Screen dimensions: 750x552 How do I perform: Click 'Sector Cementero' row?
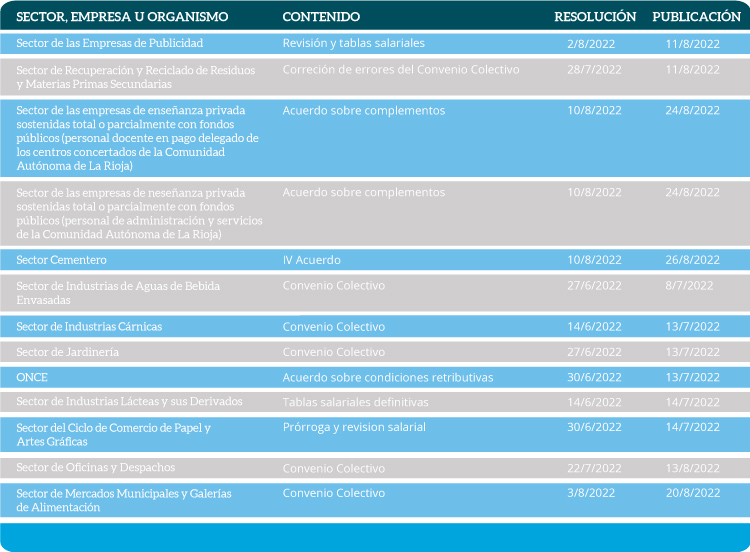(375, 260)
